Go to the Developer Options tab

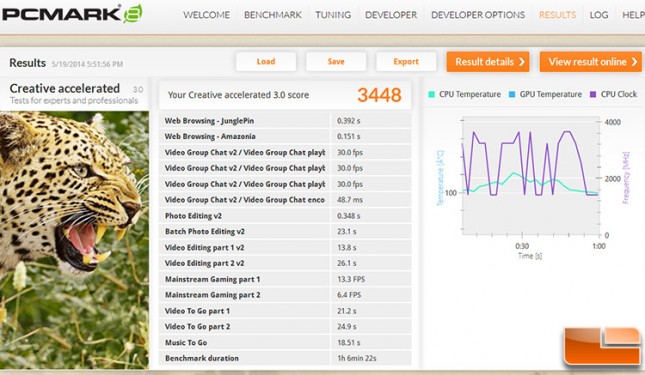click(478, 15)
